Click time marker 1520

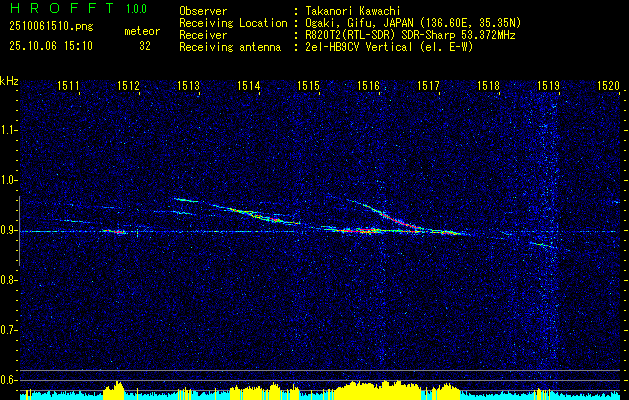[x=608, y=85]
